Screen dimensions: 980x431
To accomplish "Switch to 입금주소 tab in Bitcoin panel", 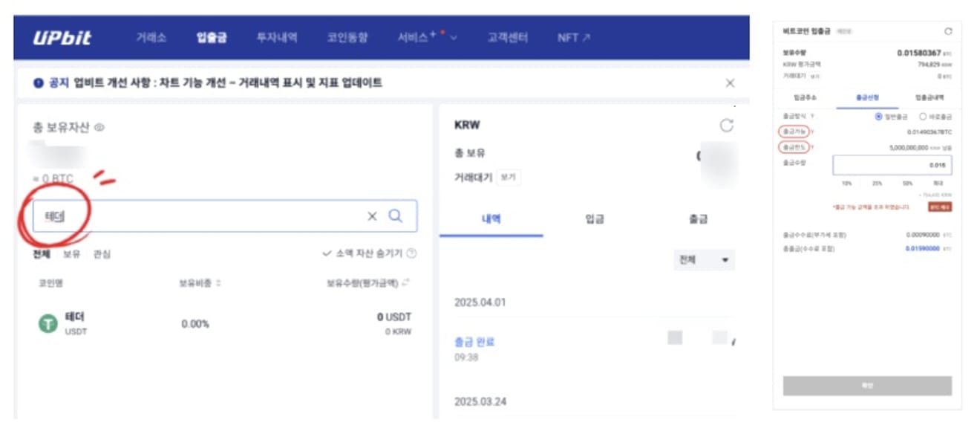I will (805, 97).
